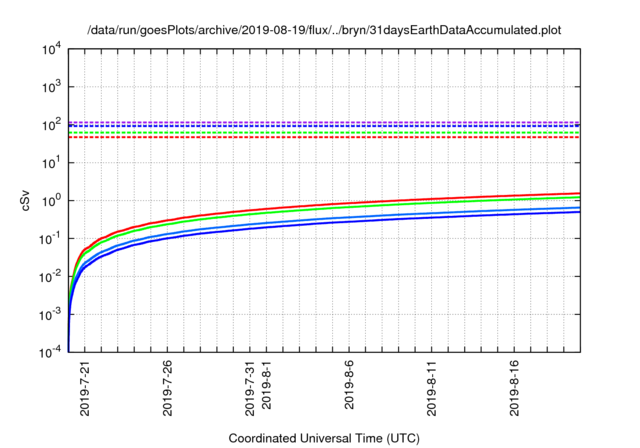Image resolution: width=640 pixels, height=448 pixels.
Task: Click the cSv y-axis label
Action: (x=25, y=201)
